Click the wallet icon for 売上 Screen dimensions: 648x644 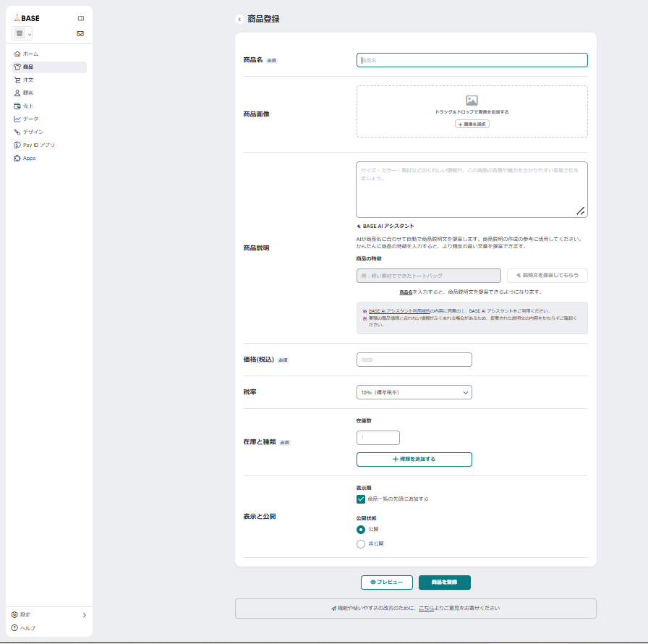pos(17,106)
